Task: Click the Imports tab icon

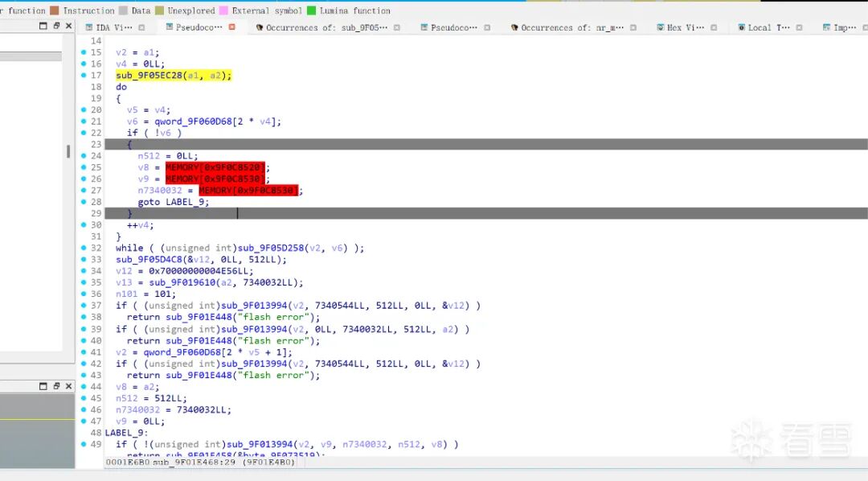Action: click(x=826, y=27)
